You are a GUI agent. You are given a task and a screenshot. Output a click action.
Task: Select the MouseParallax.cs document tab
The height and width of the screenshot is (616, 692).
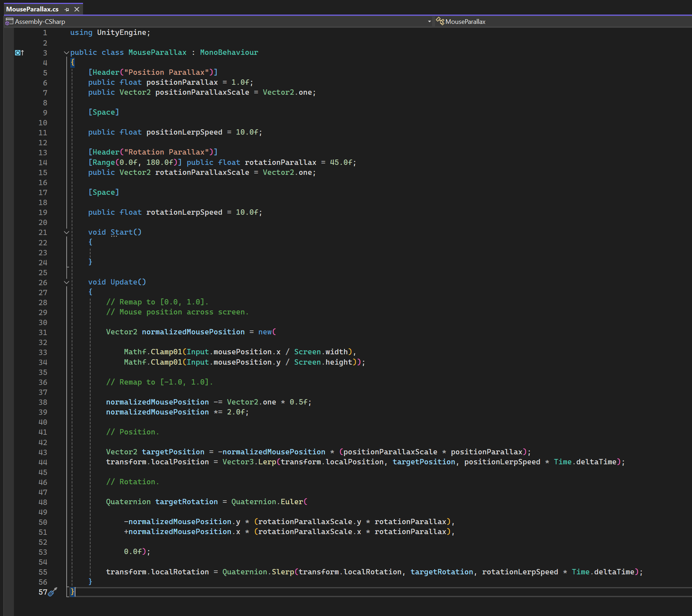32,9
